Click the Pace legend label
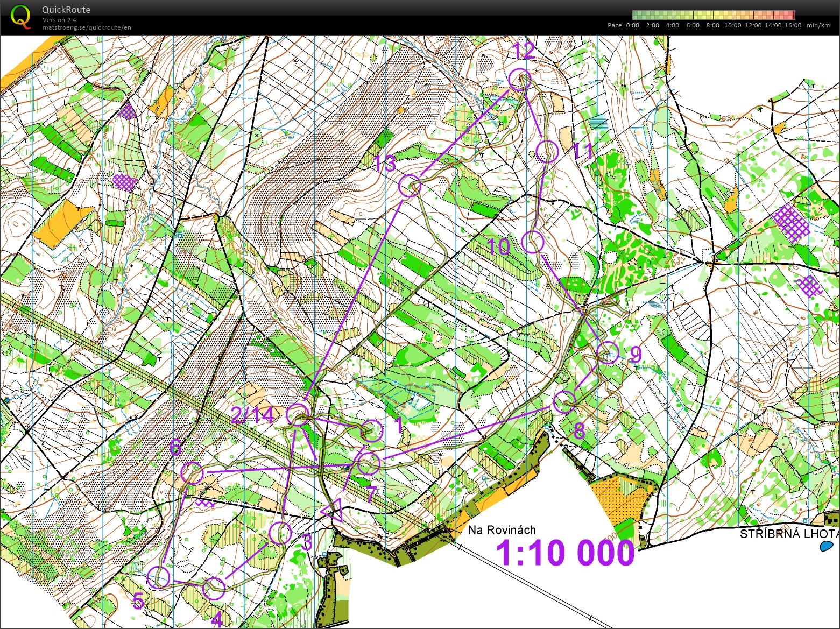 615,25
